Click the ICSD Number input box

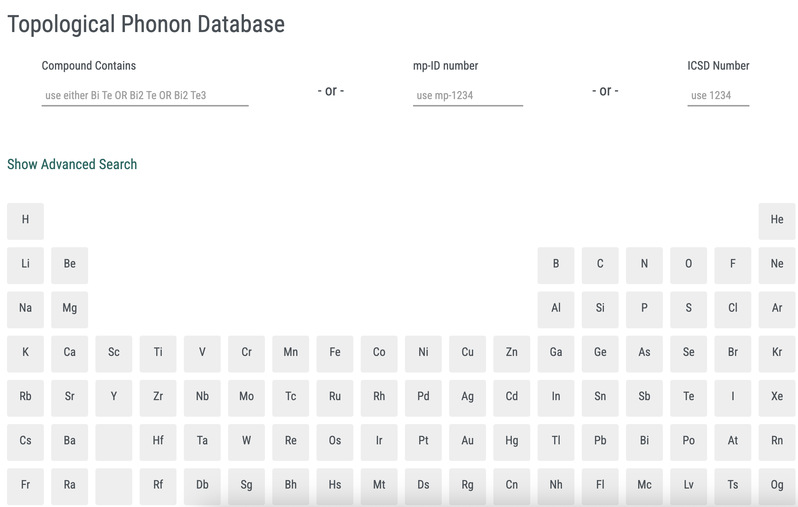click(718, 95)
